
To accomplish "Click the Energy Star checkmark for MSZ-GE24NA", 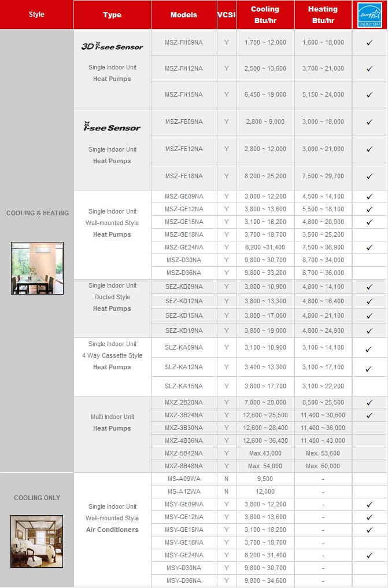I will click(x=369, y=248).
